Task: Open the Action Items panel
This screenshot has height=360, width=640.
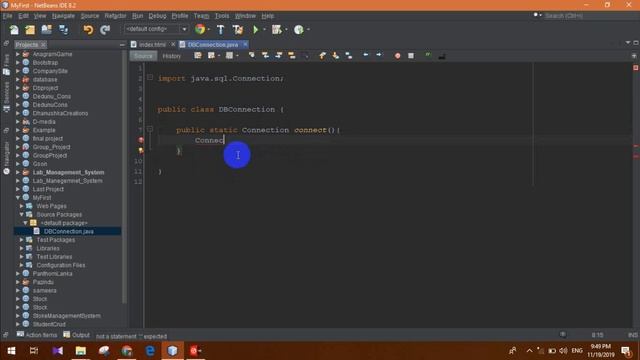Action: coord(37,335)
